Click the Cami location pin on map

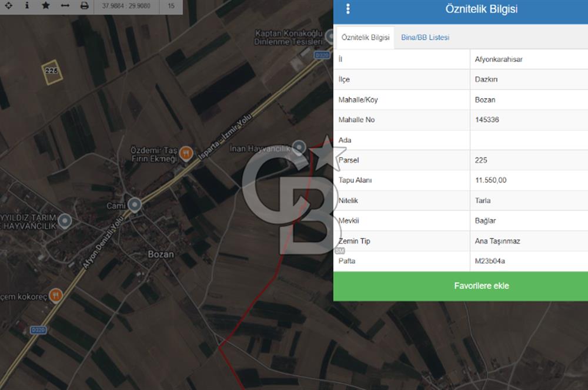click(x=135, y=205)
